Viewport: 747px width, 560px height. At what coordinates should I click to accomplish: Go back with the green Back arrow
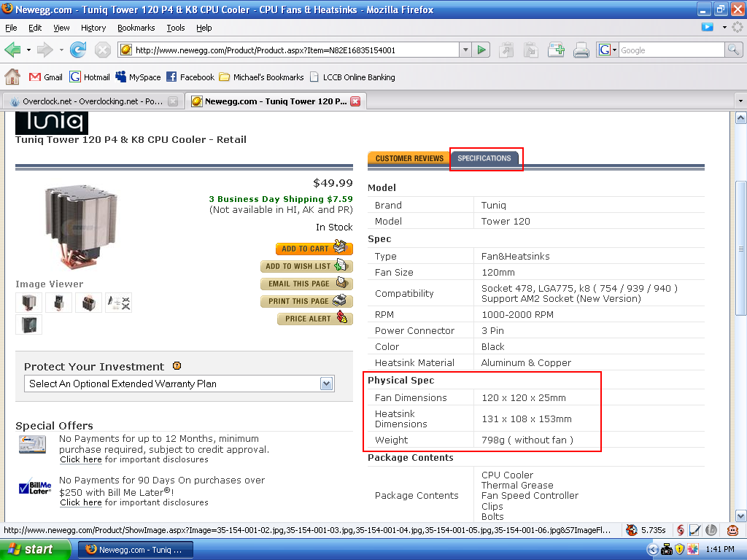[12, 50]
